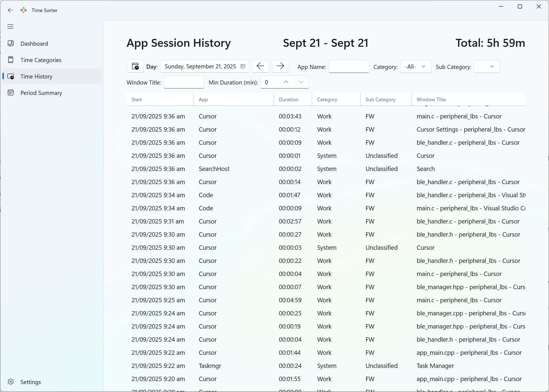Select Time Categories in the sidebar
549x392 pixels.
pos(40,60)
